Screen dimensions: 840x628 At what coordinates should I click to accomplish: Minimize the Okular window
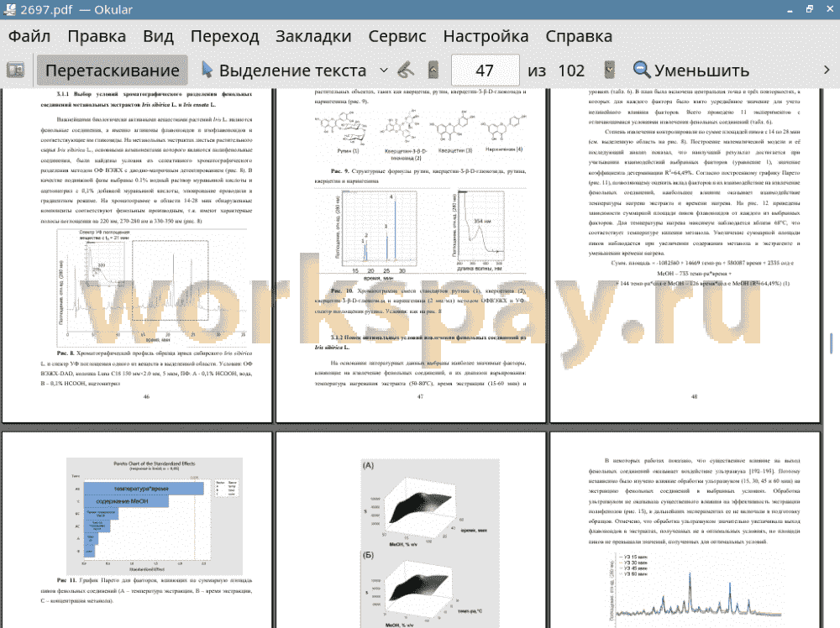(790, 10)
